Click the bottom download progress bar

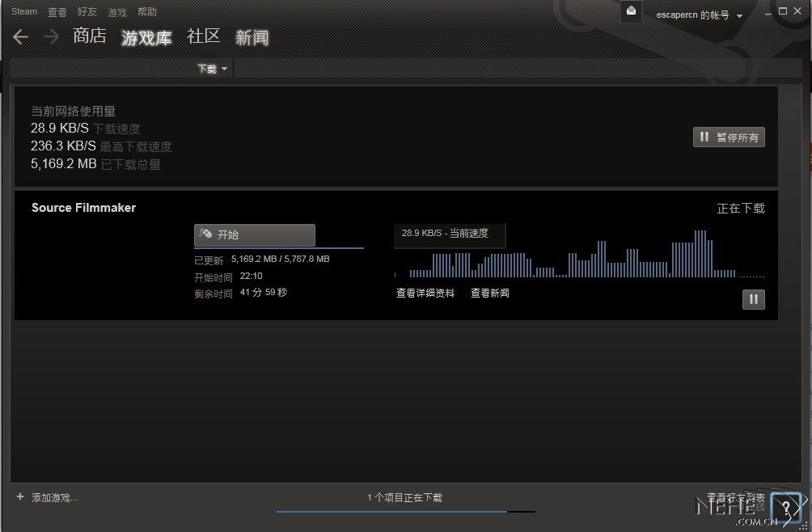406,511
